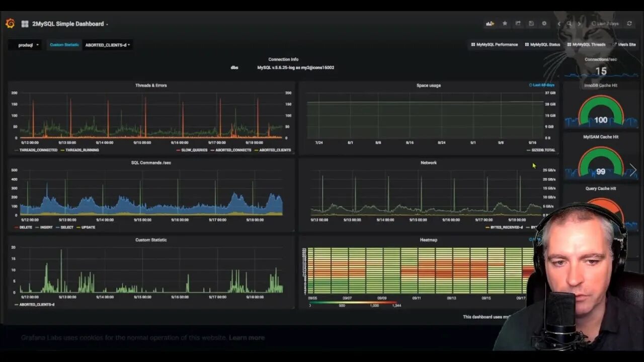
Task: Open the Threads & Errors panel title menu
Action: [151, 85]
